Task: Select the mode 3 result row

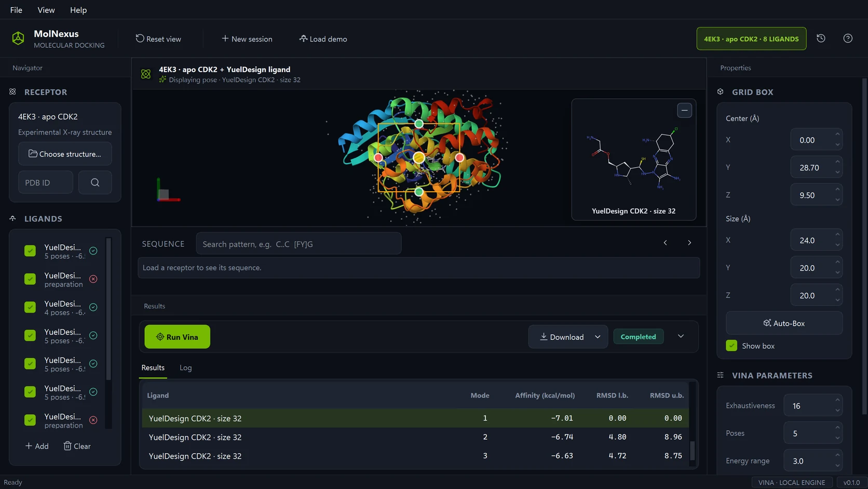Action: [x=415, y=456]
